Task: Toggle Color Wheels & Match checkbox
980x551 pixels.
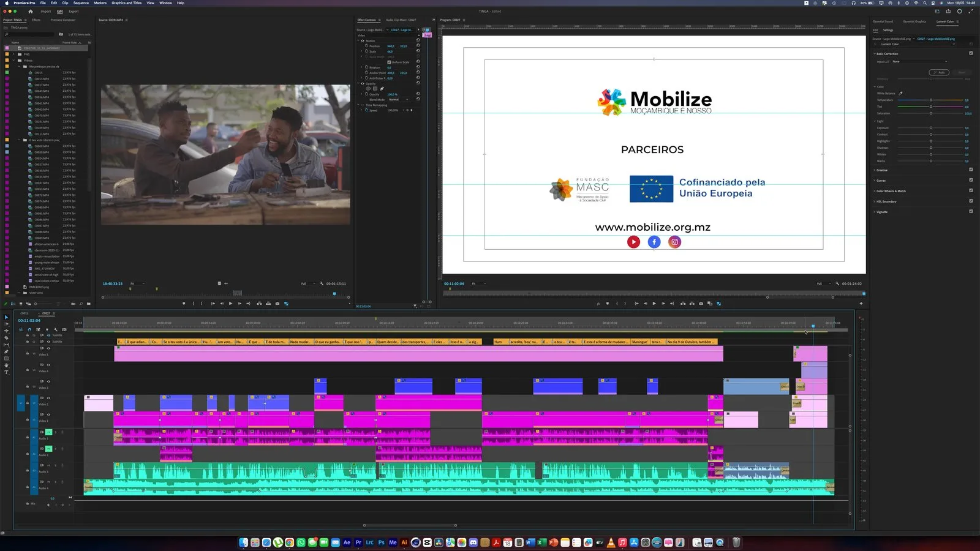Action: click(x=971, y=190)
